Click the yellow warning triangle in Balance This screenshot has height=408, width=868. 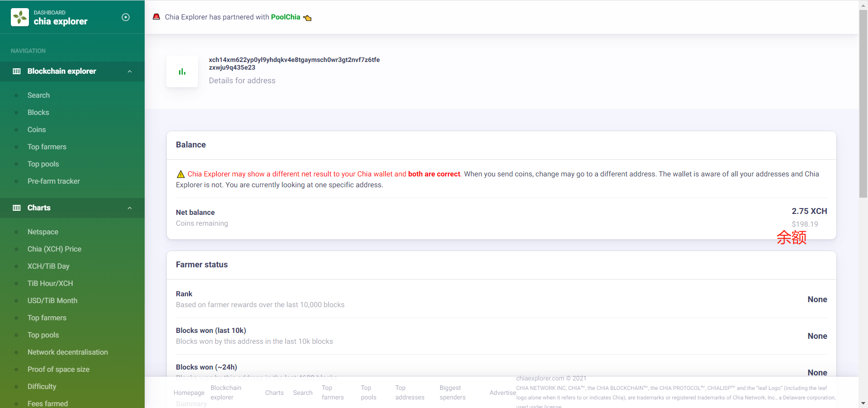point(180,174)
